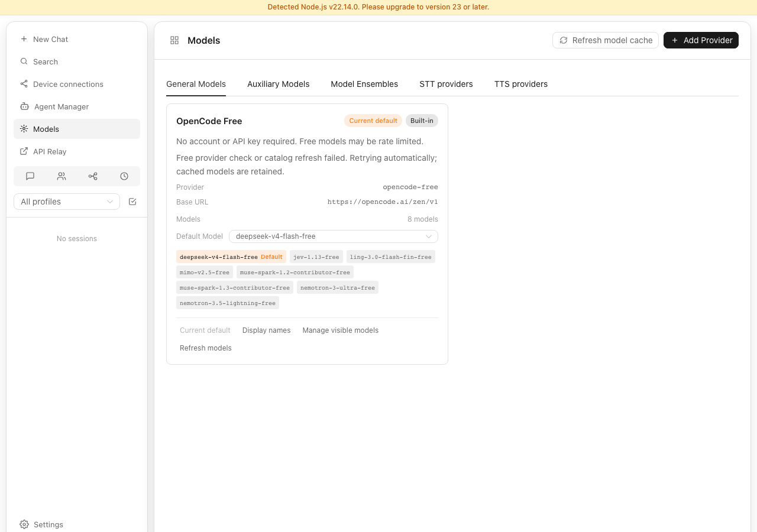This screenshot has width=757, height=532.
Task: Click the Add Provider button
Action: click(701, 40)
